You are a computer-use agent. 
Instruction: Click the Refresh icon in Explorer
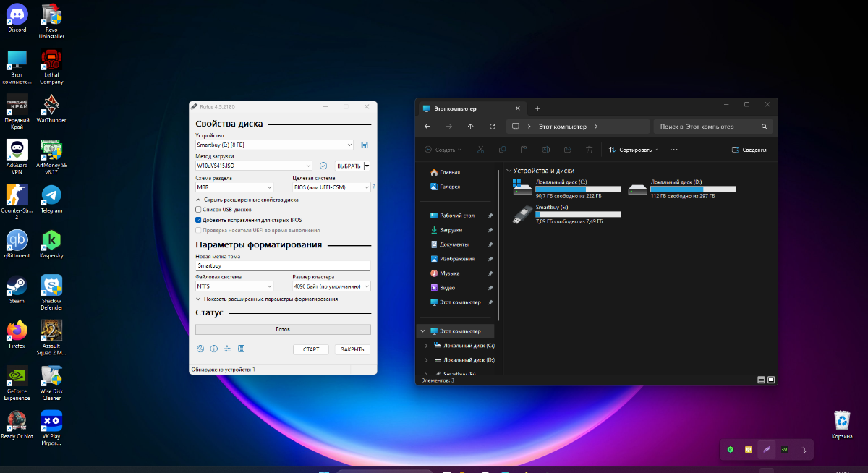click(x=493, y=127)
